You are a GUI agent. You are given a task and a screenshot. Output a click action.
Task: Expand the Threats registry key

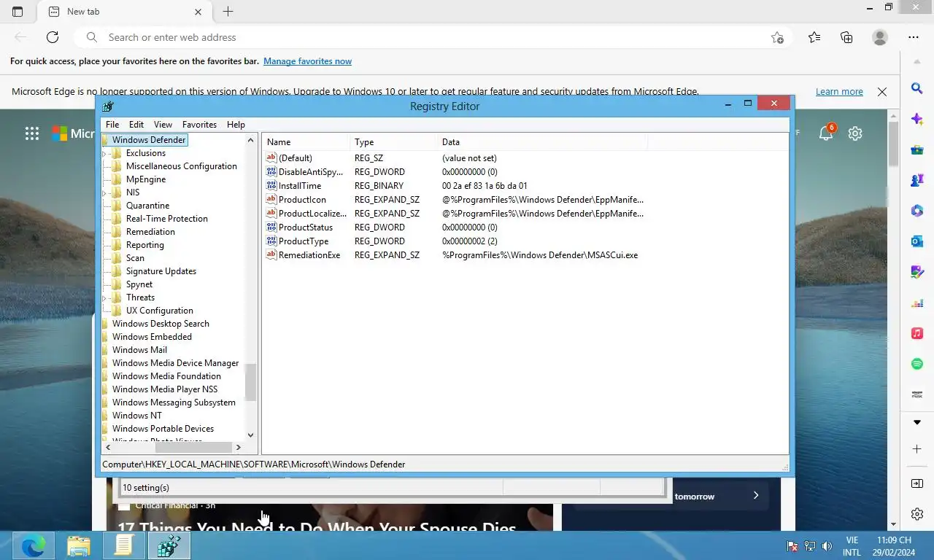(x=105, y=297)
